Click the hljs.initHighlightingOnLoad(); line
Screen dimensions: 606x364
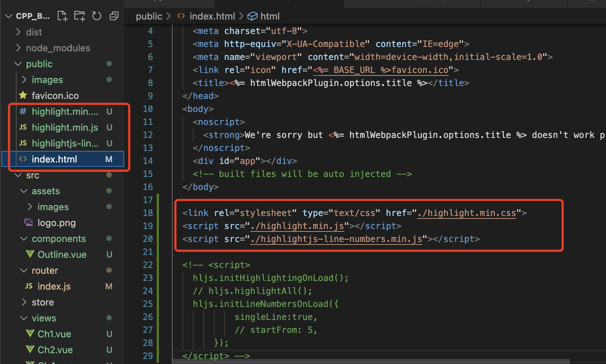tap(271, 278)
